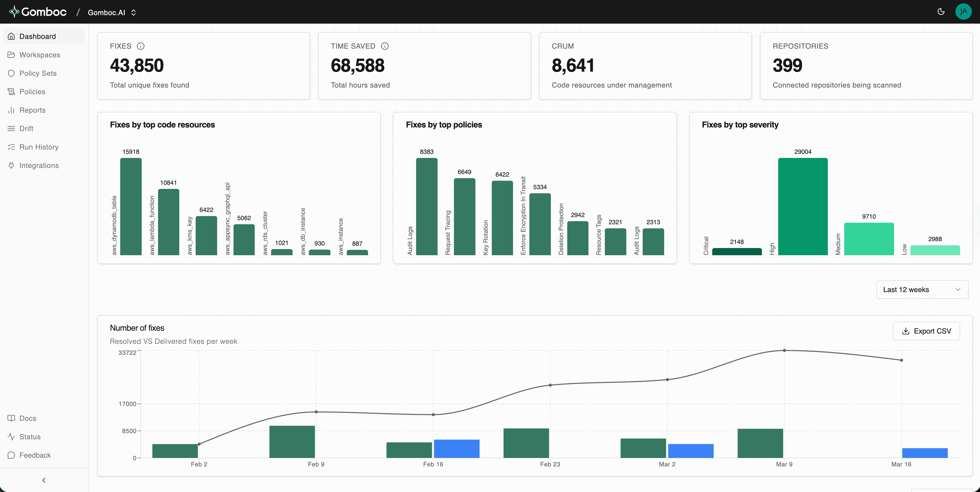Click the Mar 9 line data point

click(784, 350)
